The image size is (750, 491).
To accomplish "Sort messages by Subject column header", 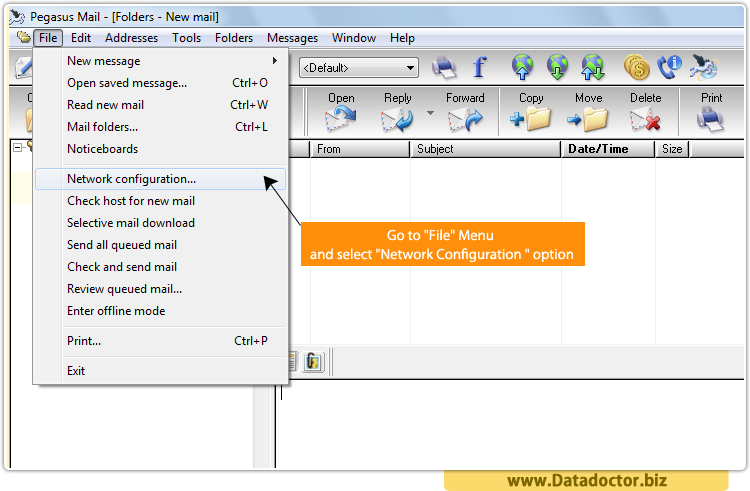I will click(x=485, y=149).
